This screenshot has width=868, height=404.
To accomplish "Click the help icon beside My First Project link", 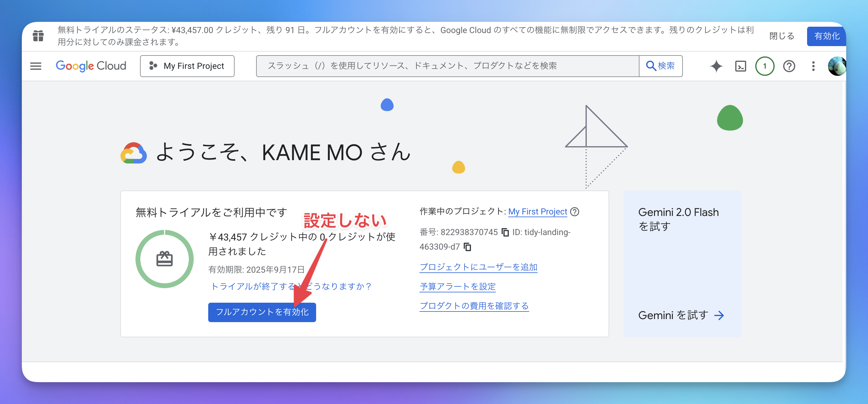I will pyautogui.click(x=575, y=212).
